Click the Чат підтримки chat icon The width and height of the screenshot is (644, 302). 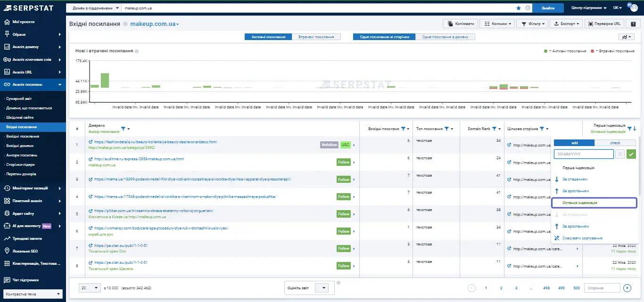pos(7,279)
